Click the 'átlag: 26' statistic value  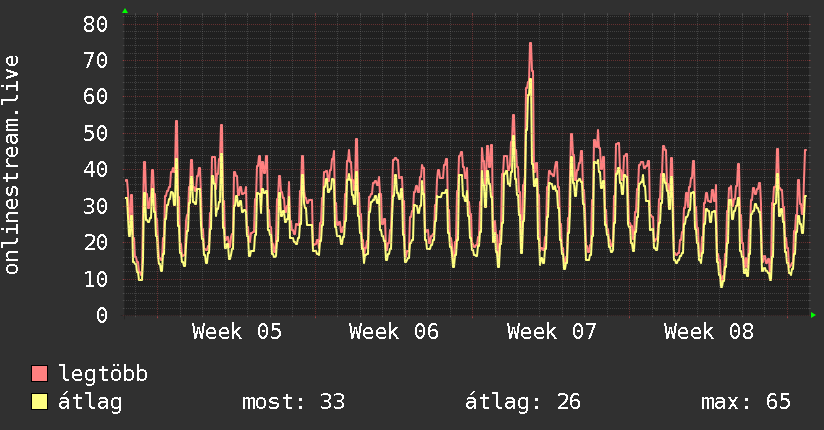[523, 402]
